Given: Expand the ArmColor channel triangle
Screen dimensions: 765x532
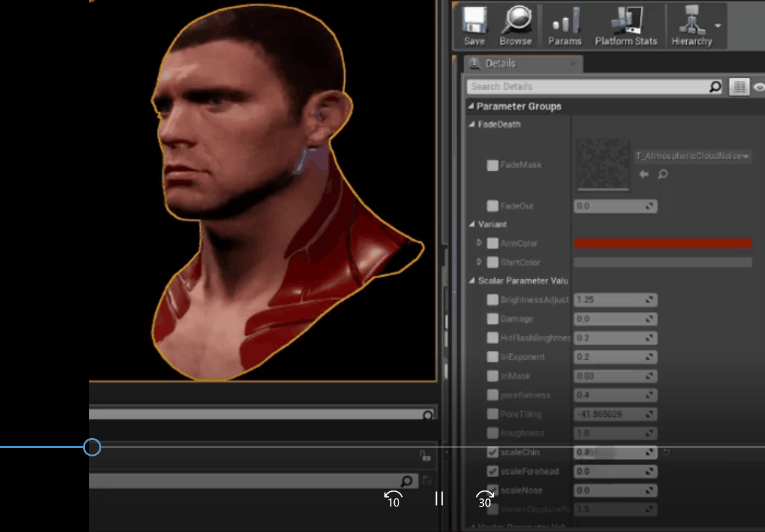Looking at the screenshot, I should [479, 243].
